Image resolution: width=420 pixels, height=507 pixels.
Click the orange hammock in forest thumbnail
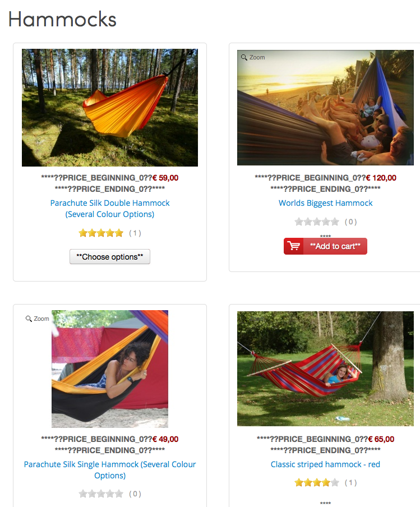(x=109, y=108)
